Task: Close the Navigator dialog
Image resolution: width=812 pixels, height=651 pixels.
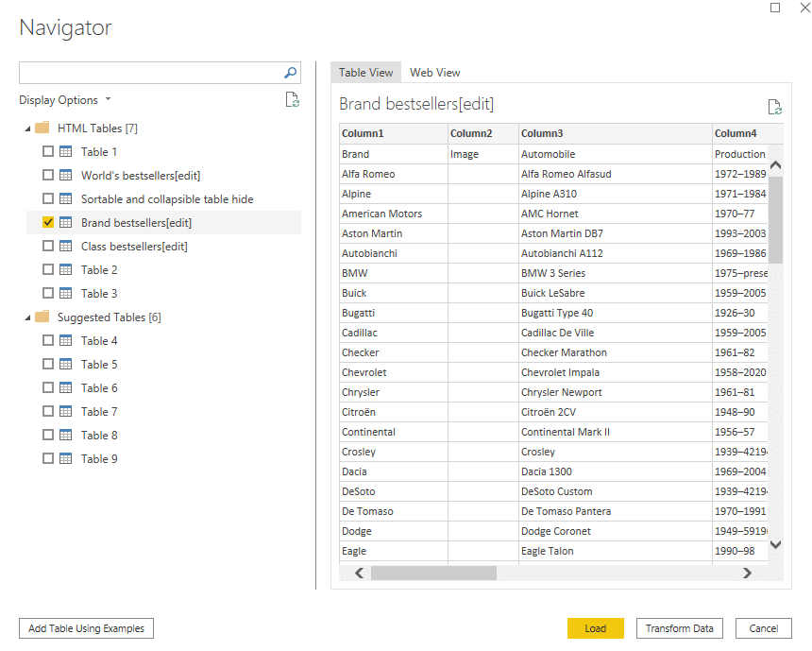Action: pyautogui.click(x=805, y=8)
